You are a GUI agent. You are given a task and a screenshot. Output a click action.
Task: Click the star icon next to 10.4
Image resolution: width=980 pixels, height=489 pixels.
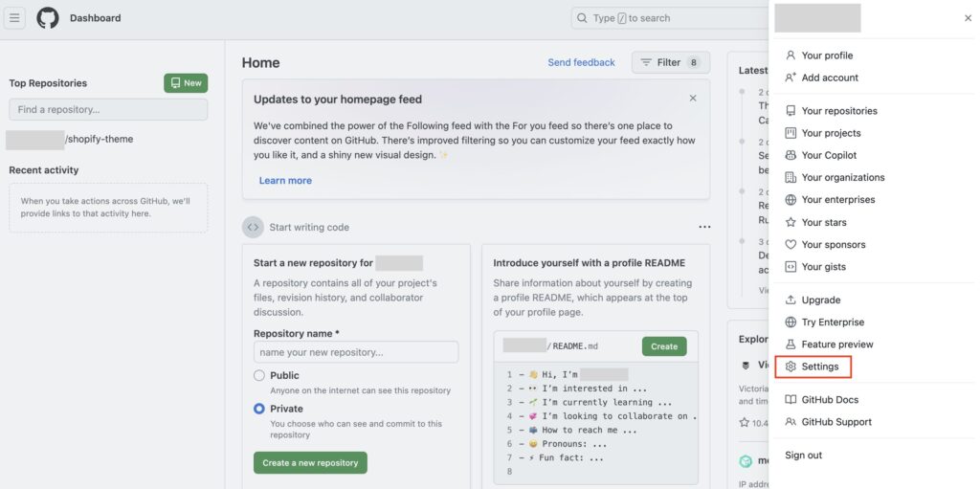pyautogui.click(x=744, y=423)
